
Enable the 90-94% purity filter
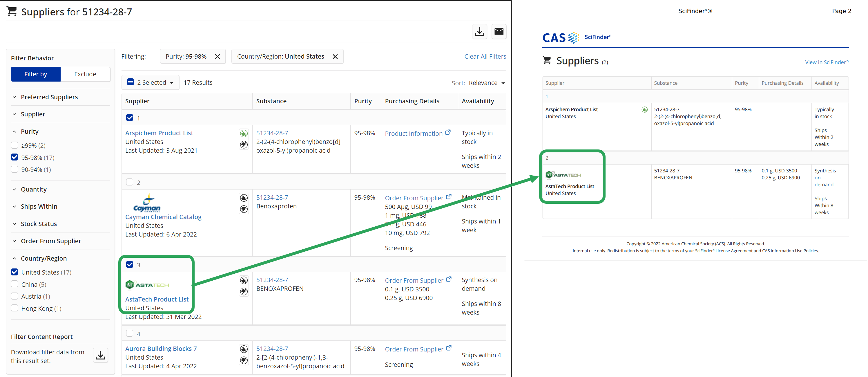[x=15, y=169]
